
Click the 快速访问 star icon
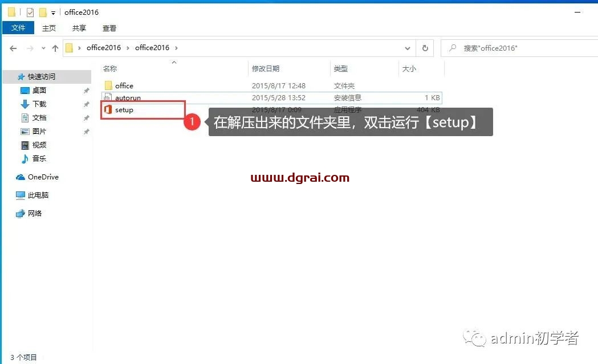[x=21, y=77]
